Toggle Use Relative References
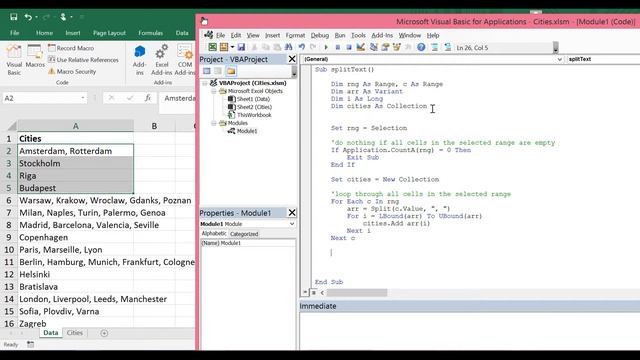 [x=83, y=60]
